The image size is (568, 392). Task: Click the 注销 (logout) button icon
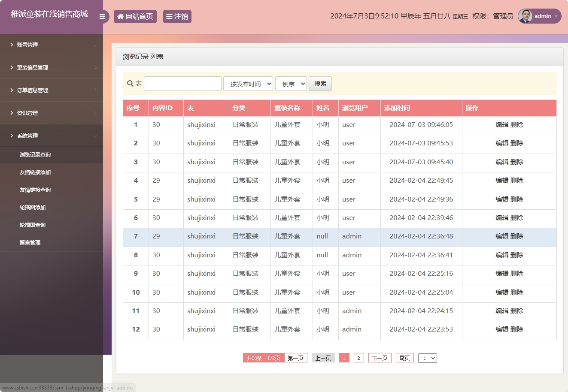[169, 16]
